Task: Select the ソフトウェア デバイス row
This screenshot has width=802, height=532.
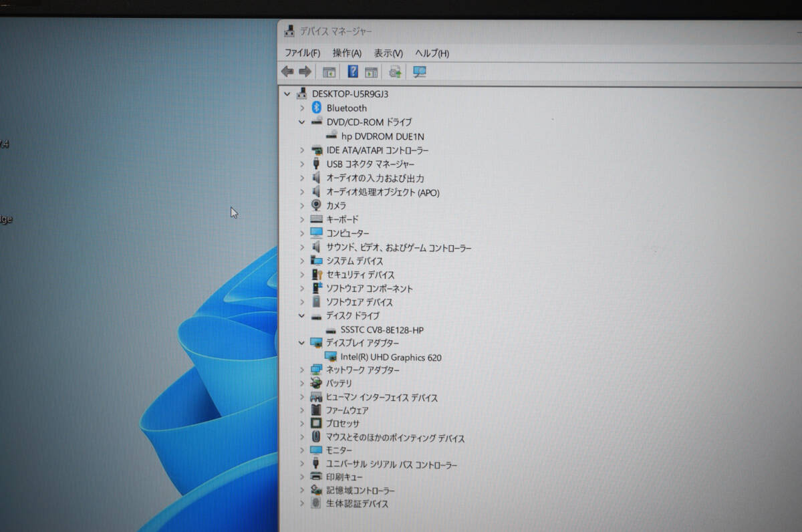Action: click(x=360, y=302)
